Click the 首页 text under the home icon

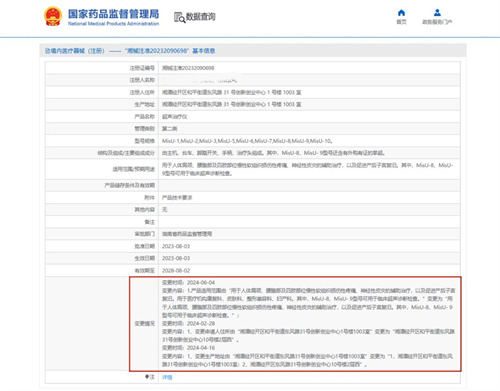(401, 22)
